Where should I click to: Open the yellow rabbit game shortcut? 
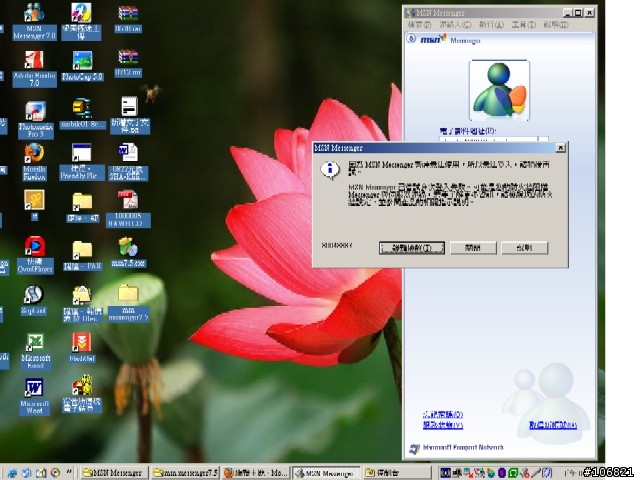(82, 394)
